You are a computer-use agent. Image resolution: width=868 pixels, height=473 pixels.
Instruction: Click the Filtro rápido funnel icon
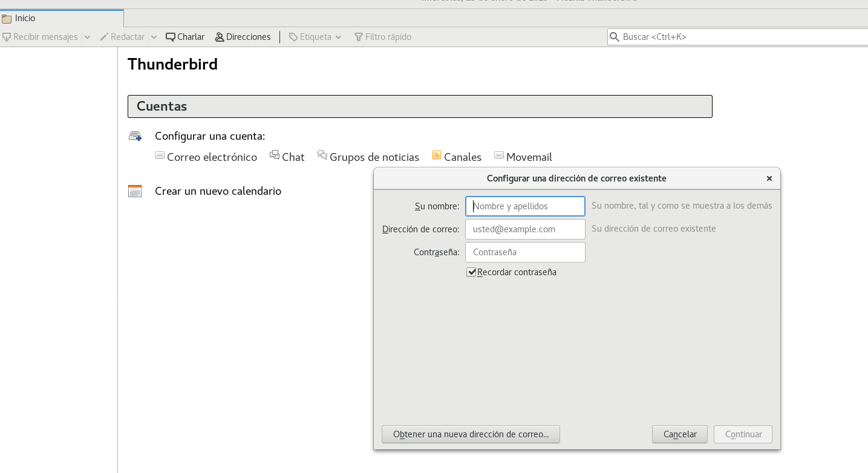click(359, 37)
